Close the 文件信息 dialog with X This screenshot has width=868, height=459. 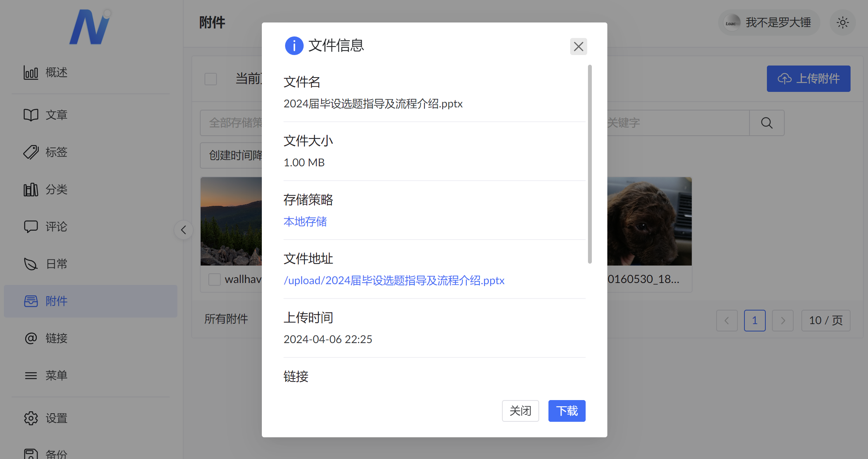tap(578, 47)
